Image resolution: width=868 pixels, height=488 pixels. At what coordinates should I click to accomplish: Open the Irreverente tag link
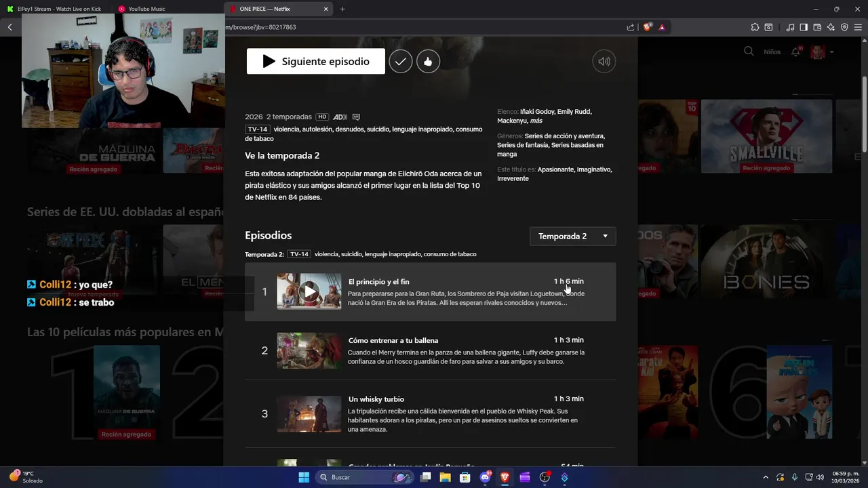(513, 179)
